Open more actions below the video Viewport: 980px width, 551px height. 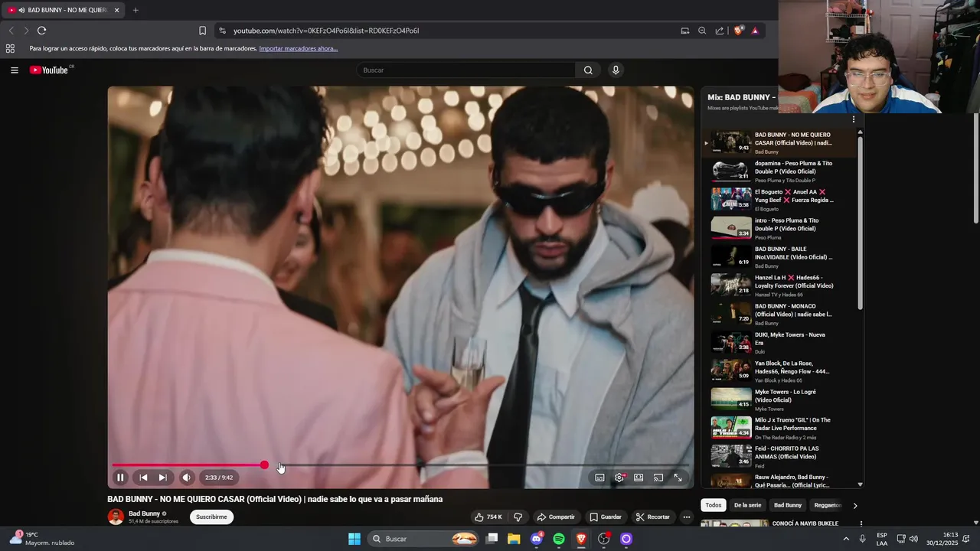[x=687, y=517]
